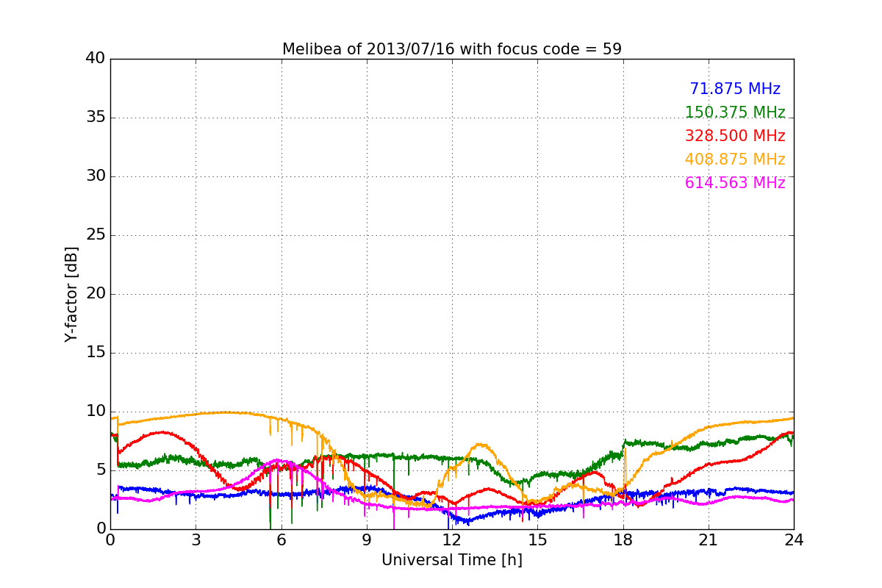Click the y-axis tick label 30

(95, 176)
